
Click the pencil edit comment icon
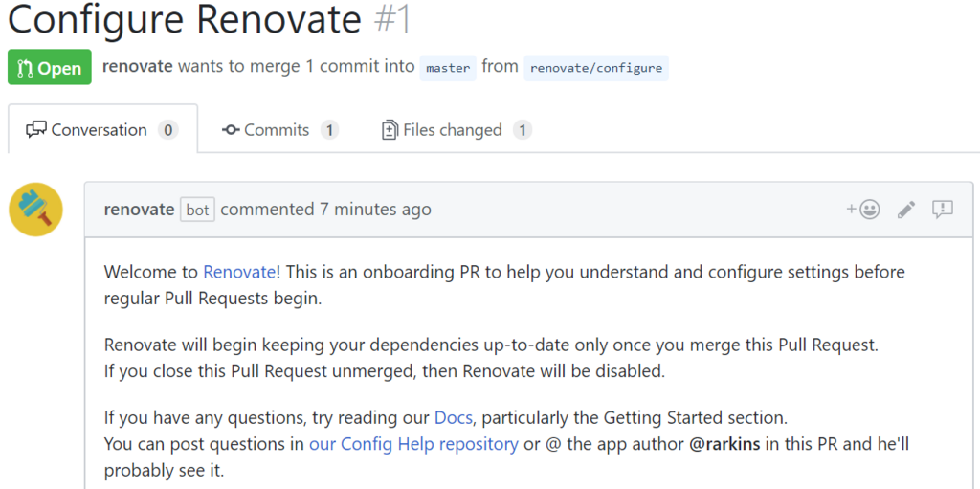[906, 210]
